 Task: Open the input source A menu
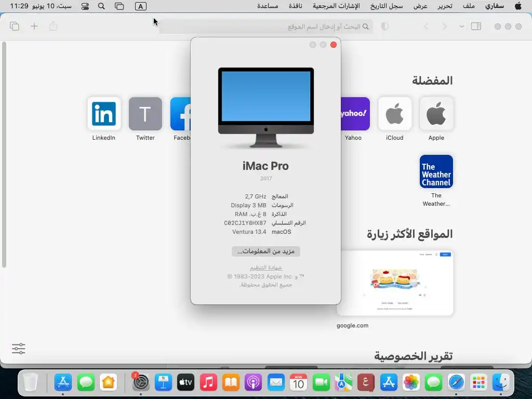tap(140, 6)
